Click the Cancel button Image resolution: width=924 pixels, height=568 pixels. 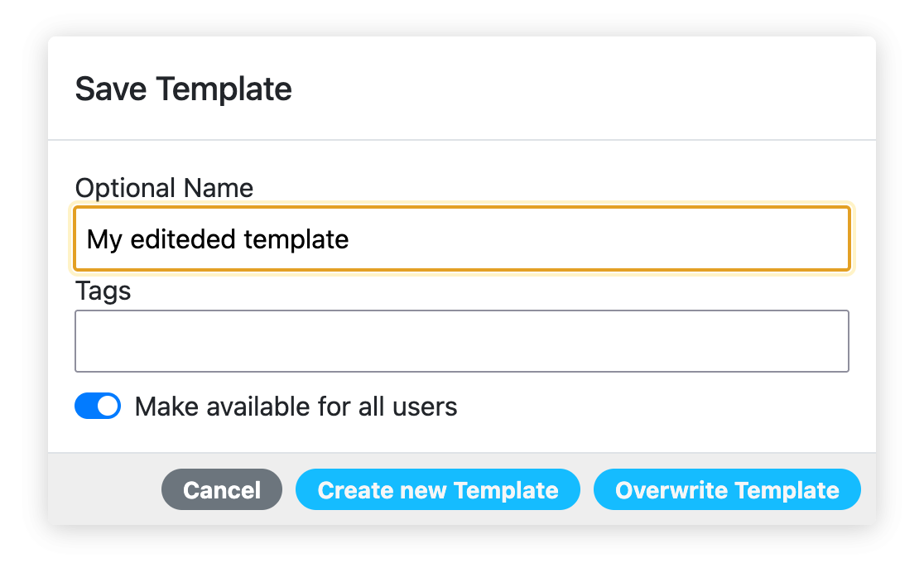coord(222,490)
